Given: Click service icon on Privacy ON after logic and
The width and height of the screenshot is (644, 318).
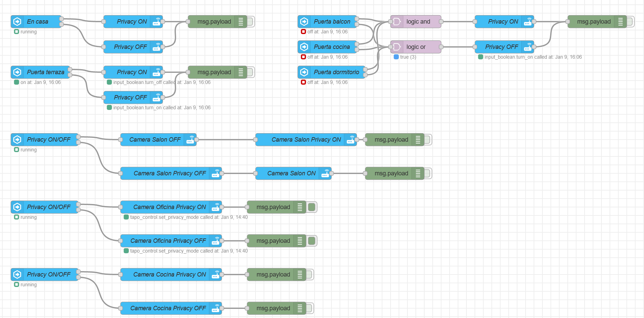Looking at the screenshot, I should click(528, 22).
